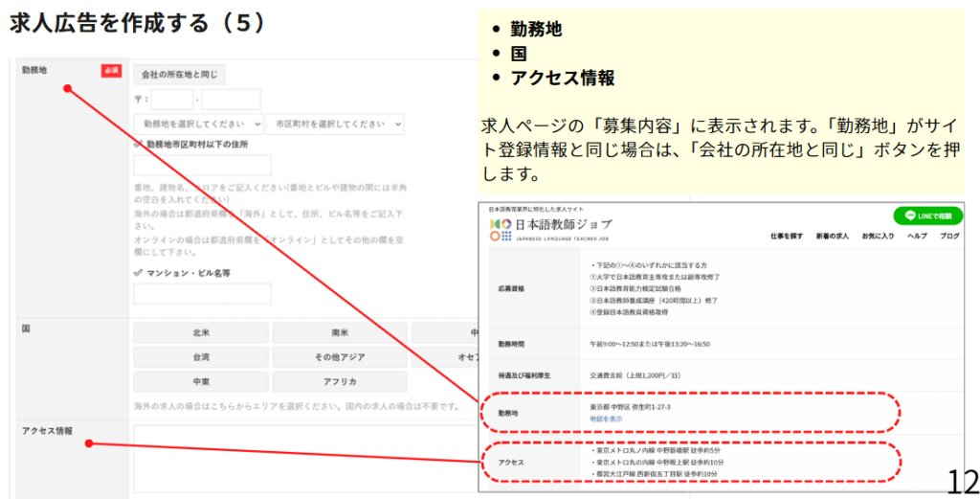
Task: Click the first postal code input field
Action: point(171,100)
